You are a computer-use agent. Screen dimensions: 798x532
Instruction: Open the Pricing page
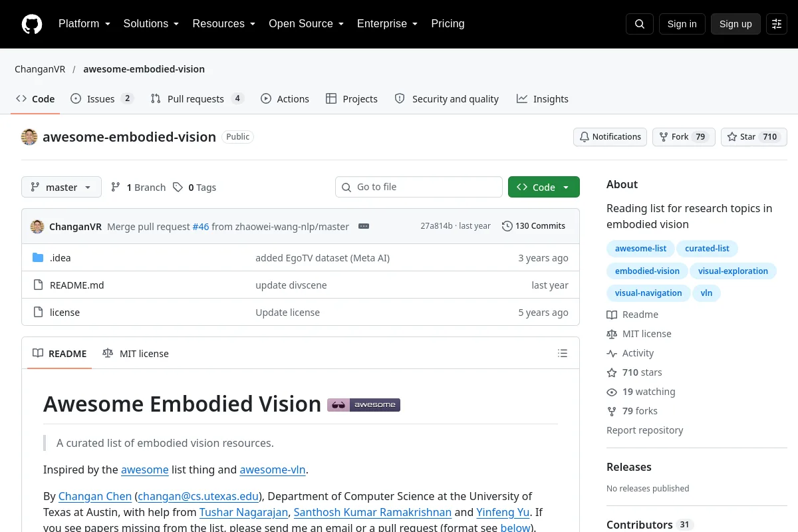[448, 24]
